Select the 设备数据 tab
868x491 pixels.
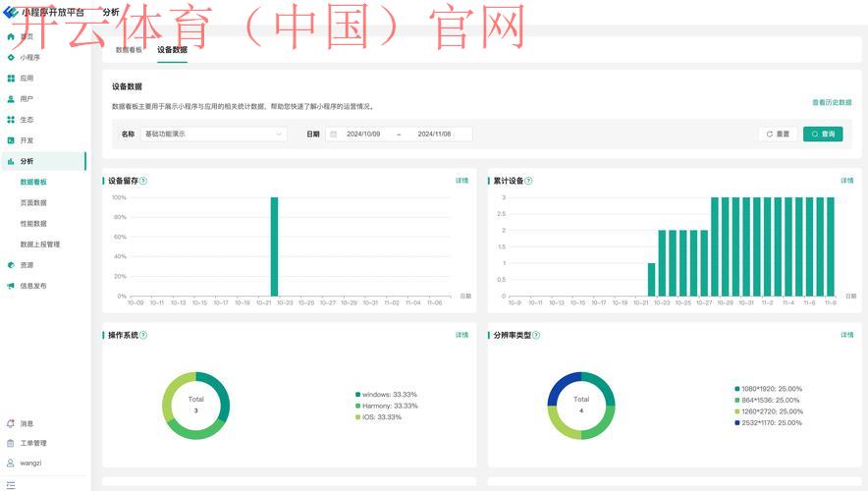(x=172, y=50)
